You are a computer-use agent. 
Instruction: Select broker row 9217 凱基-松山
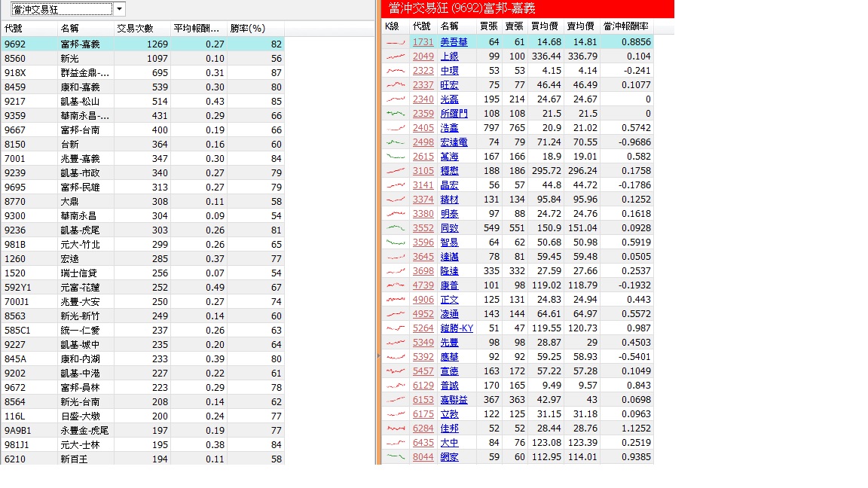point(142,102)
